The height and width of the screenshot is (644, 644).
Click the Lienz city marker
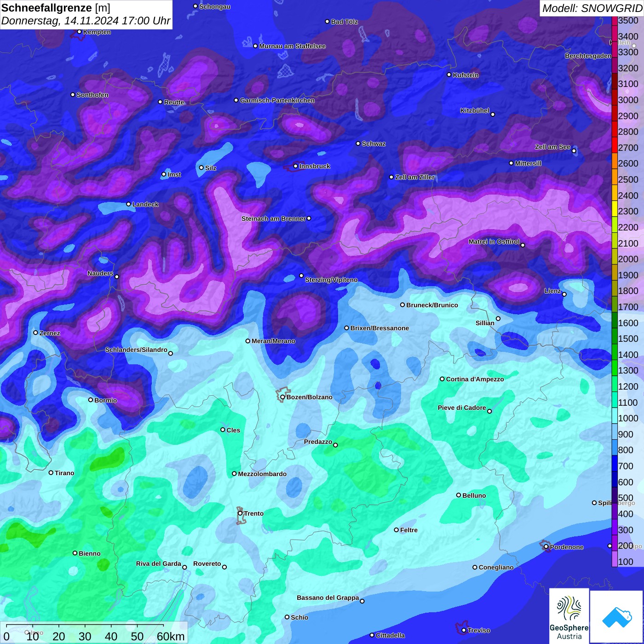click(x=564, y=294)
